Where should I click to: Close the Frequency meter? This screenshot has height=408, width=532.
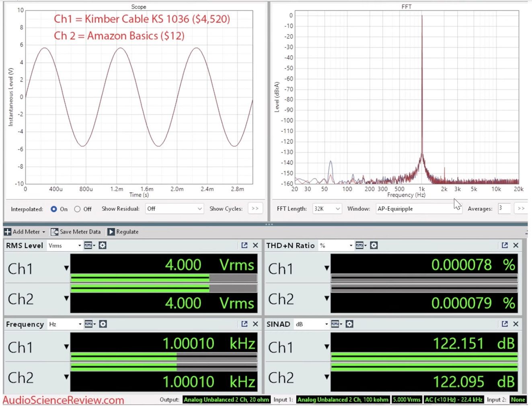point(255,324)
